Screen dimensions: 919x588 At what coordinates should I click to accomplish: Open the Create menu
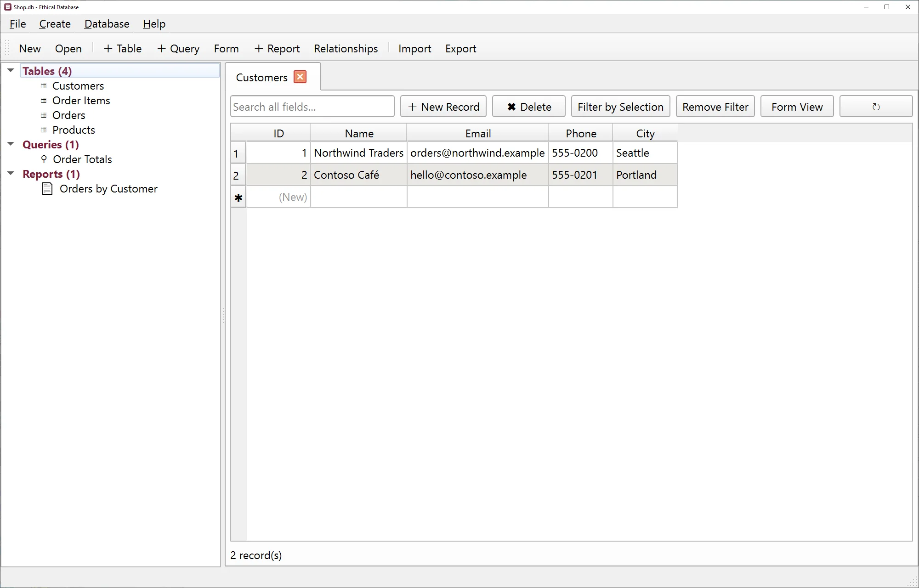pos(55,24)
